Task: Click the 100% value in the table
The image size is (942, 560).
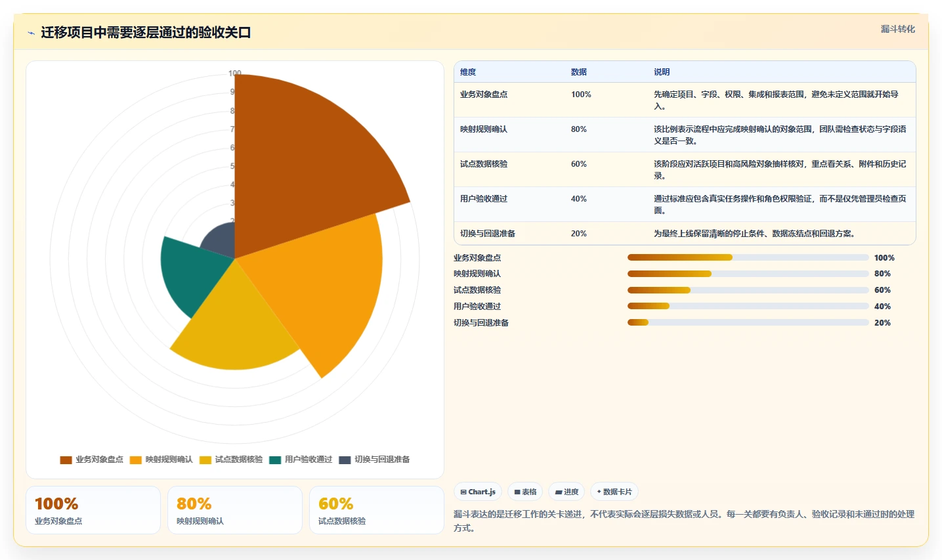Action: click(x=581, y=95)
